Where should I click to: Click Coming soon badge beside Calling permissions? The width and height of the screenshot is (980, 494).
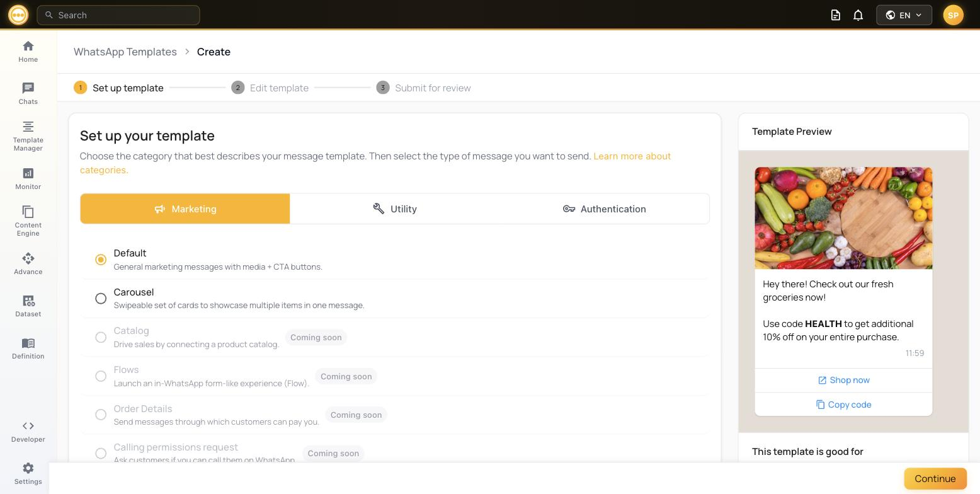click(333, 453)
